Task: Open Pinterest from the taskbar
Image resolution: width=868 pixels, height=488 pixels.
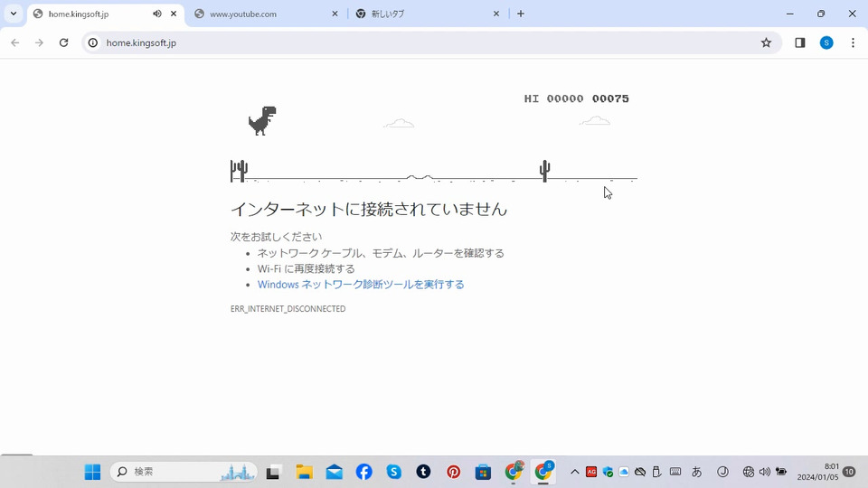Action: pos(453,472)
